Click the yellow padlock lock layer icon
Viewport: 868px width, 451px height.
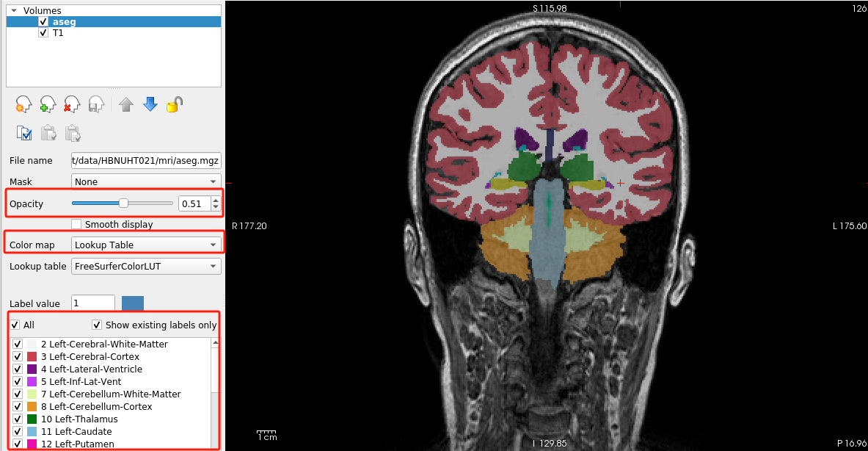175,104
